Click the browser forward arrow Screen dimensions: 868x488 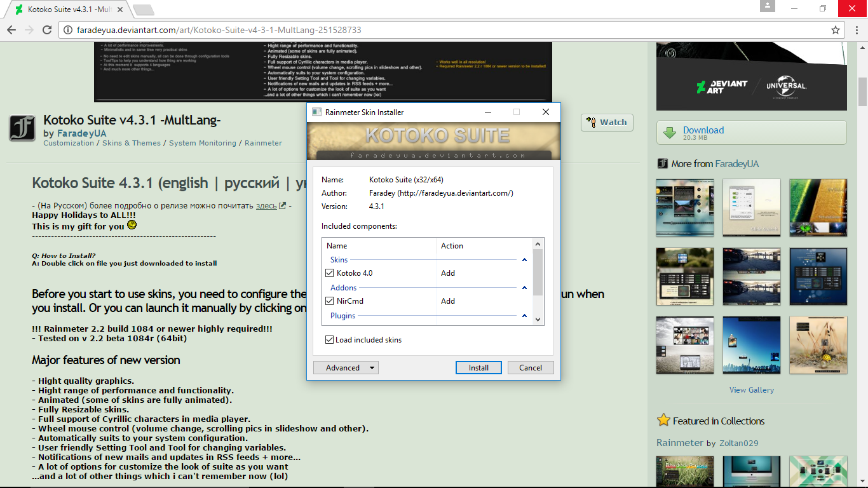29,30
